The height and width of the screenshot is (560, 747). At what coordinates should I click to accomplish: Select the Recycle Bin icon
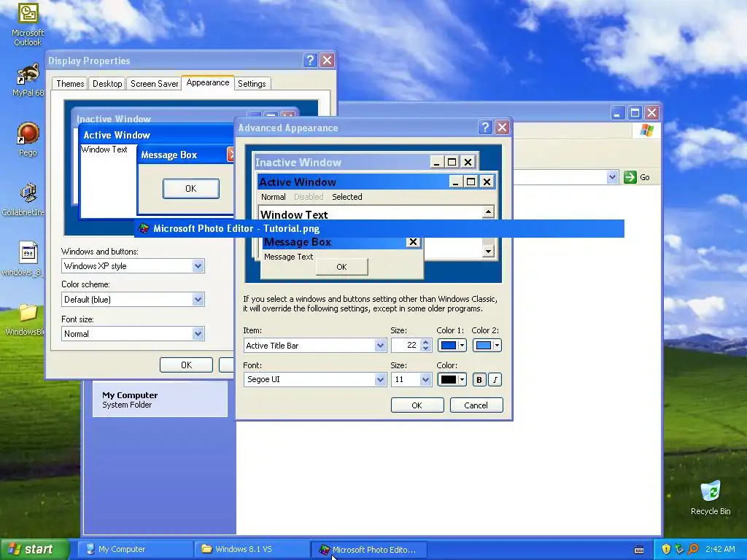(x=711, y=498)
